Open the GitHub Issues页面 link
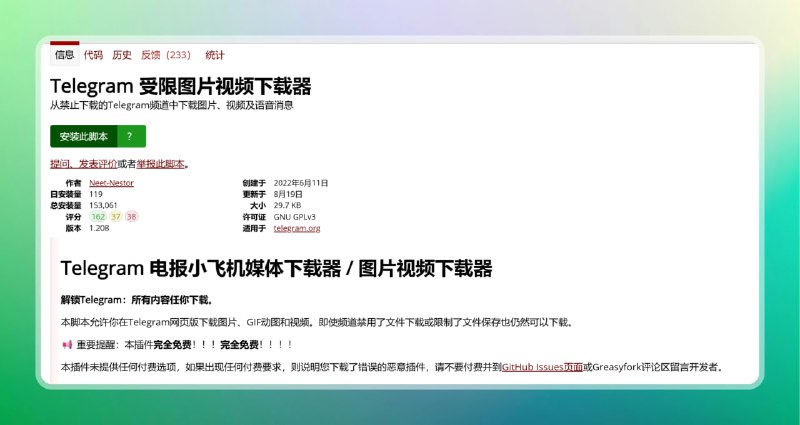 pos(542,367)
